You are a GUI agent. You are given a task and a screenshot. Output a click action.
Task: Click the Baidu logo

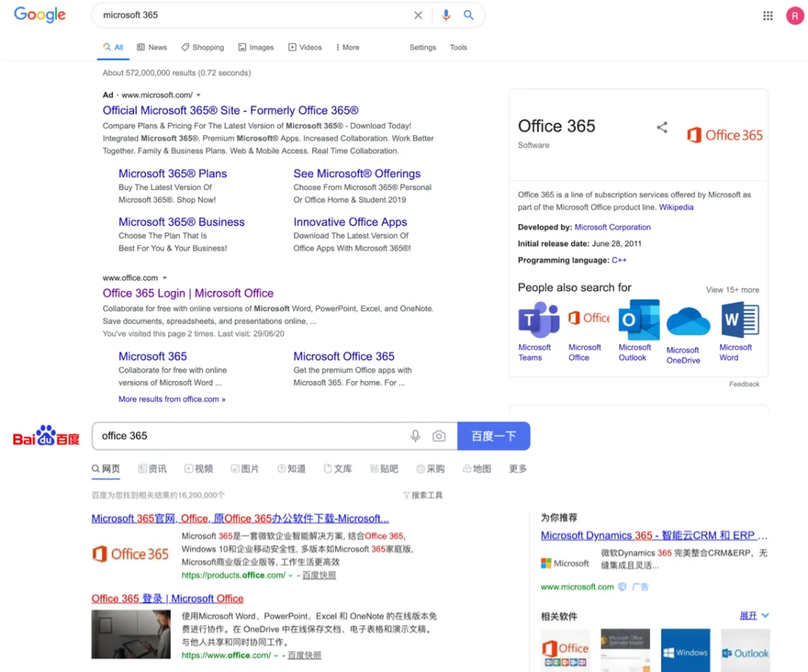[46, 436]
